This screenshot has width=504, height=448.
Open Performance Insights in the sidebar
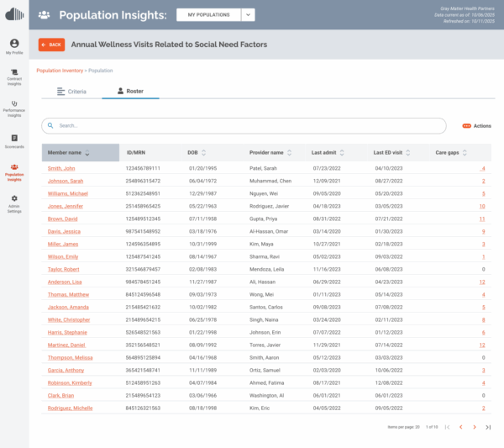(x=14, y=109)
